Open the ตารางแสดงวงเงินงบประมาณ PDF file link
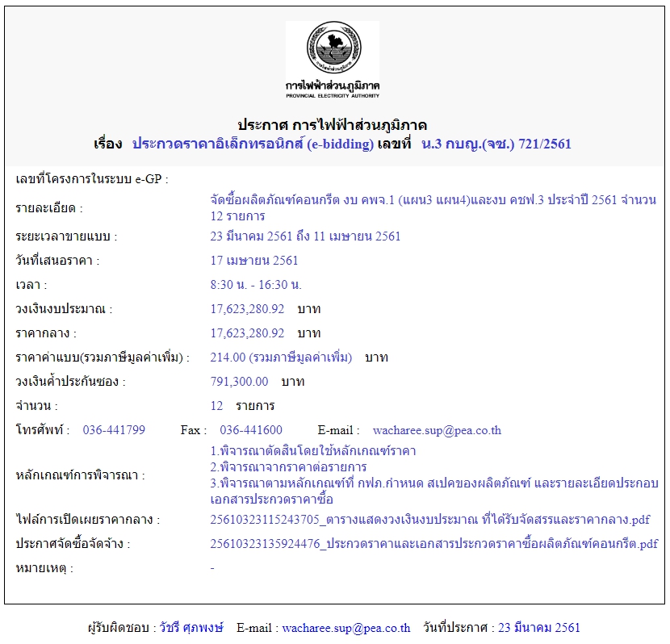 (x=430, y=519)
